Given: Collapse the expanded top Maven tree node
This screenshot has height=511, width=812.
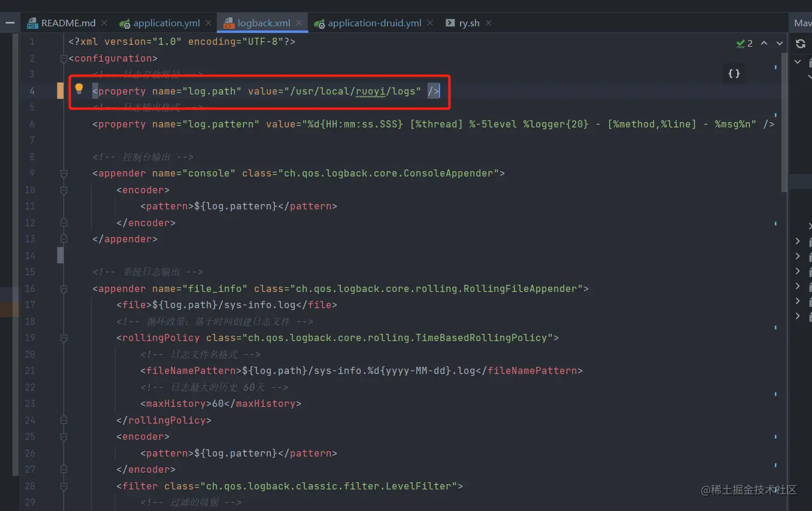Looking at the screenshot, I should point(798,61).
